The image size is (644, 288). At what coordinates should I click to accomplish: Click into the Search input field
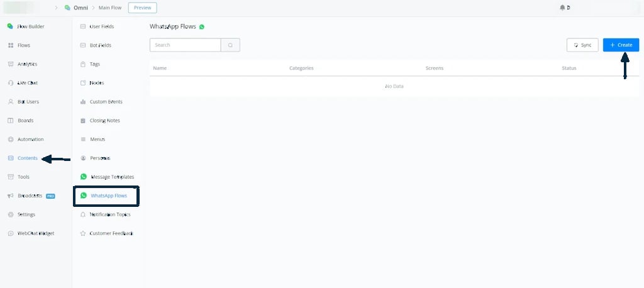tap(186, 45)
